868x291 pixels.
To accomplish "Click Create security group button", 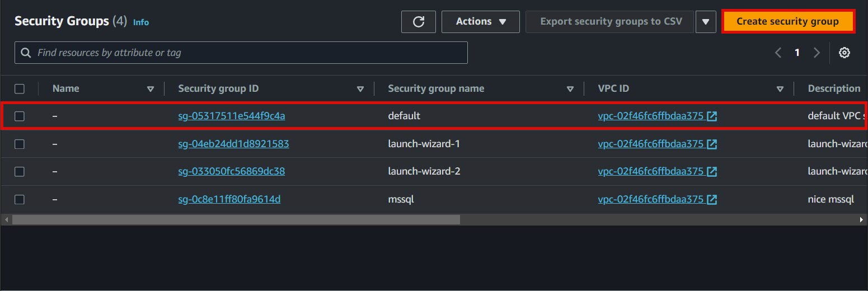I will pyautogui.click(x=787, y=22).
